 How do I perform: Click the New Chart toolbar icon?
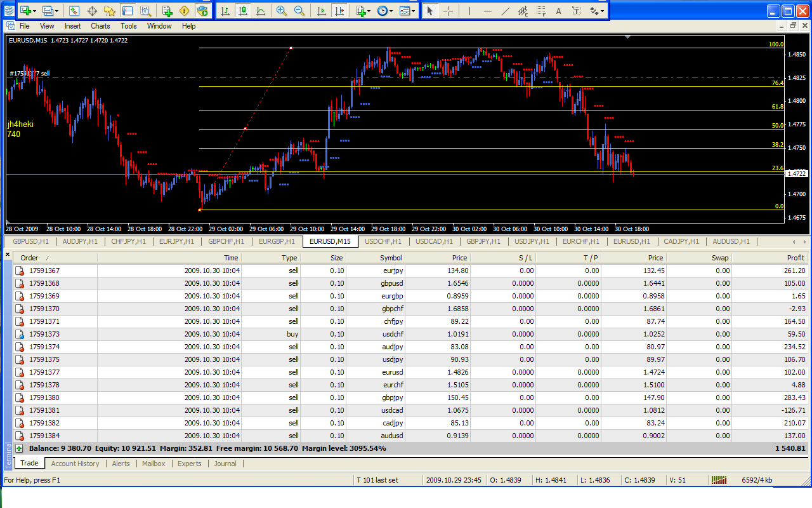coord(25,10)
